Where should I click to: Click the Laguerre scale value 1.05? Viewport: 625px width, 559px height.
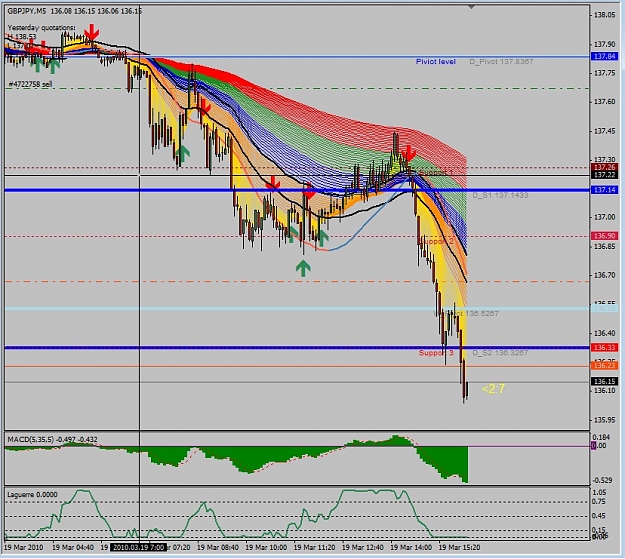(x=599, y=492)
